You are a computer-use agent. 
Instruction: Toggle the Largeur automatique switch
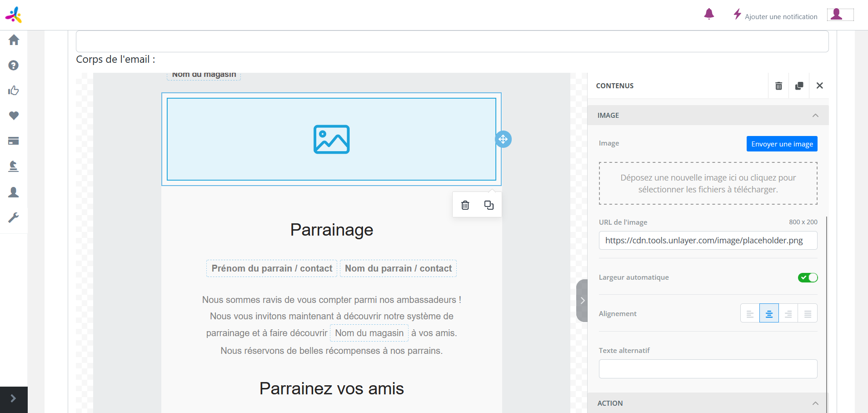808,277
